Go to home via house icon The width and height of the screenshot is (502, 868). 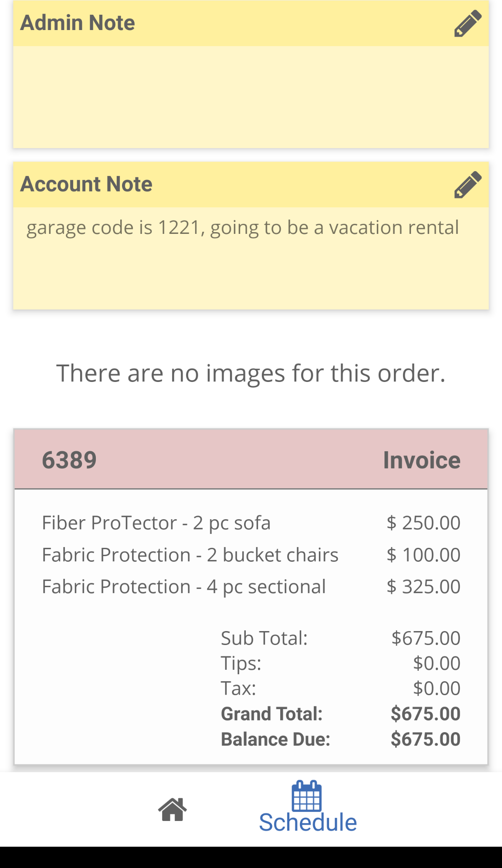[x=173, y=810]
